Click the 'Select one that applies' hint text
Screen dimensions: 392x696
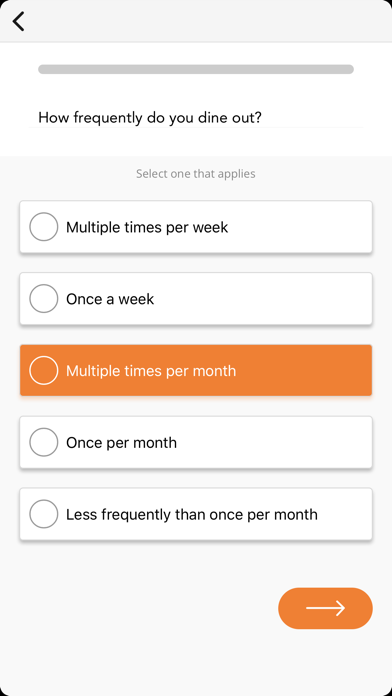pos(196,174)
